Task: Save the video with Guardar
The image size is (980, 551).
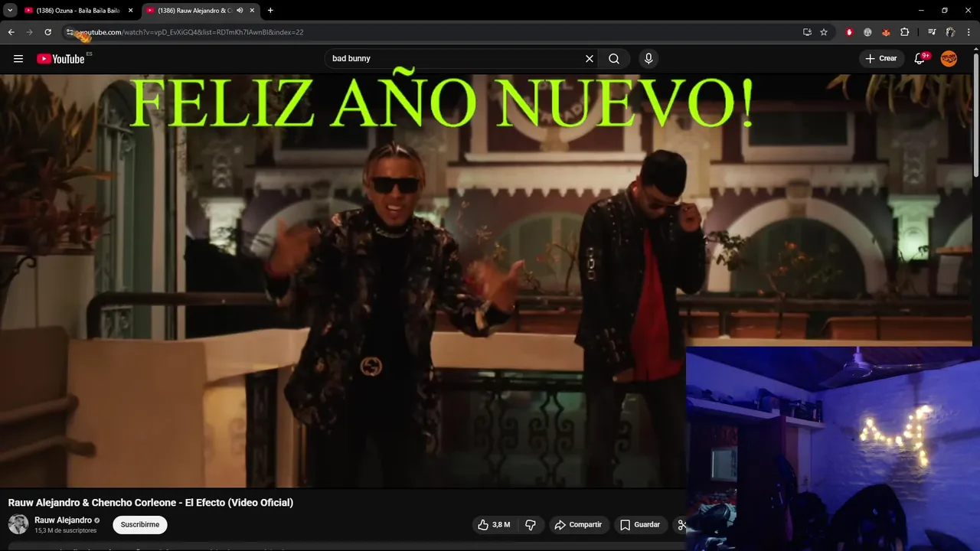Action: (x=639, y=525)
